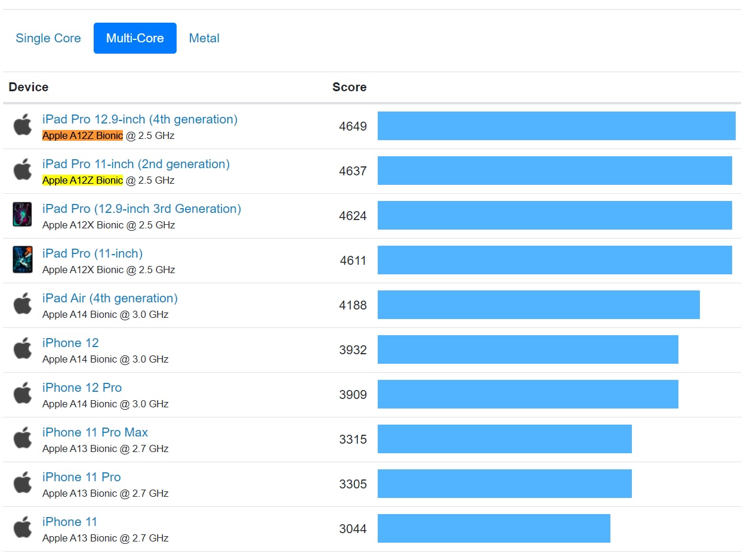Screen dimensions: 756x557
Task: Click Apple logo beside iPad Pro 12.9-inch (4th generation)
Action: click(23, 125)
